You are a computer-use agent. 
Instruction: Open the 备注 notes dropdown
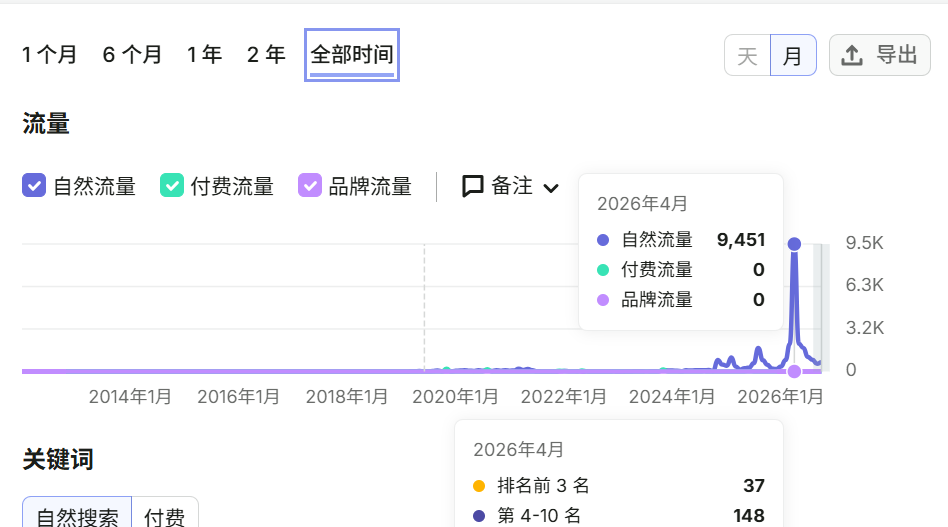(510, 186)
